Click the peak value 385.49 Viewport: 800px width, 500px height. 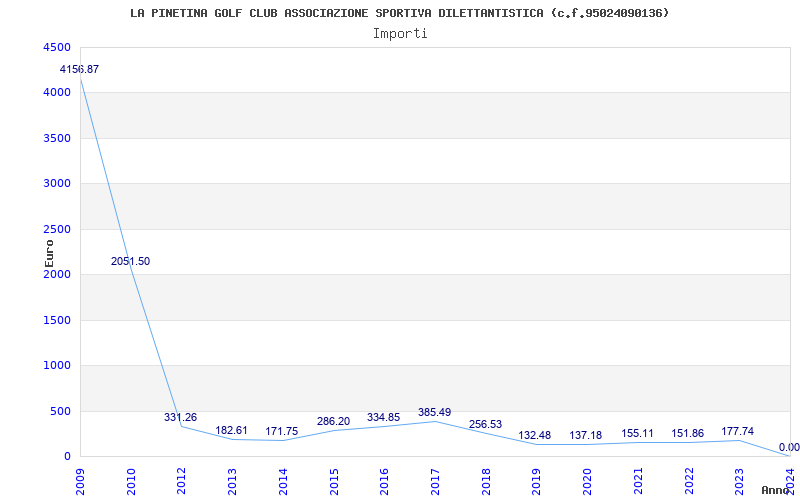[x=434, y=412]
